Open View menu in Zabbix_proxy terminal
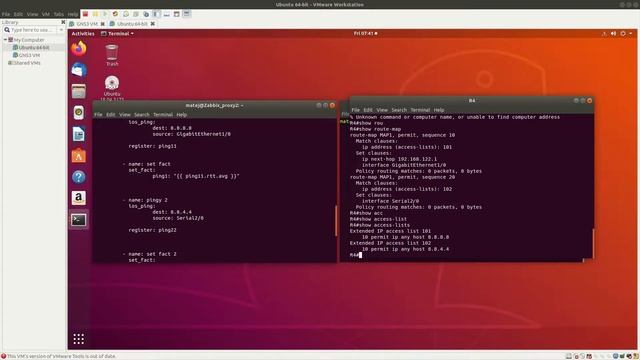 pyautogui.click(x=125, y=115)
